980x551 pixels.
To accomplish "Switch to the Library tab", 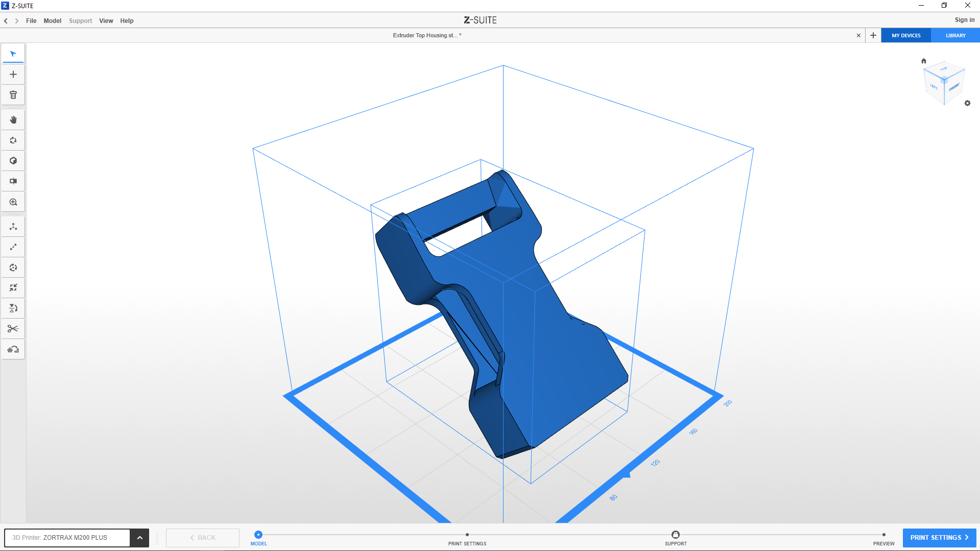I will [955, 36].
